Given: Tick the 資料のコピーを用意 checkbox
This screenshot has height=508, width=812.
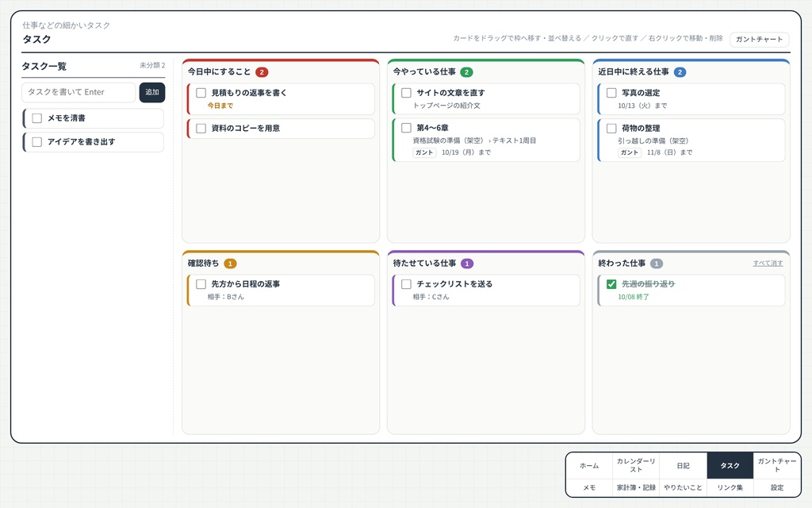Looking at the screenshot, I should coord(201,129).
